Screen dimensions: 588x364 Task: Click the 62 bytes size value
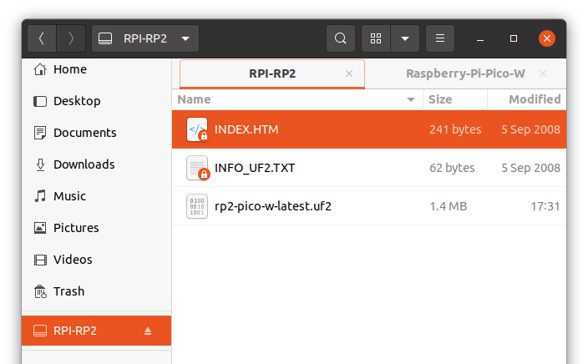coord(452,168)
